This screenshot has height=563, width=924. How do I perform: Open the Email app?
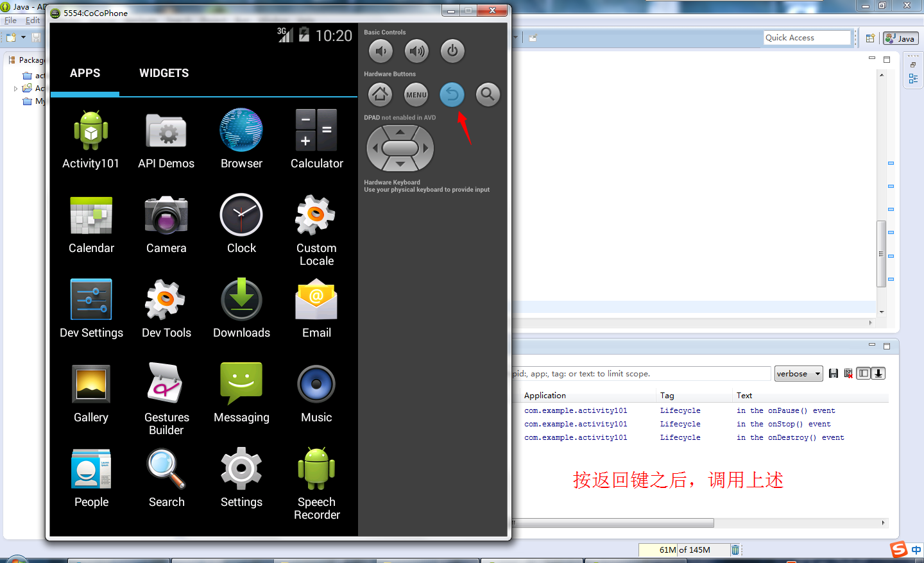pyautogui.click(x=316, y=308)
